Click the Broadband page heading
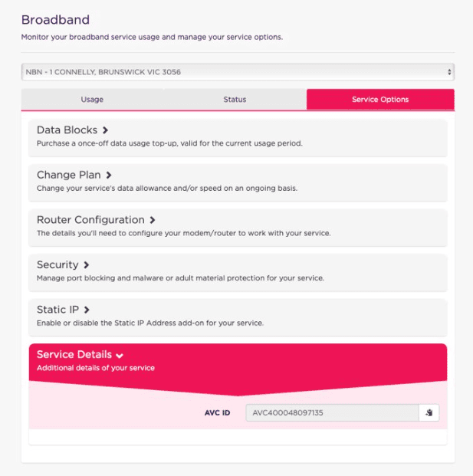 [55, 20]
